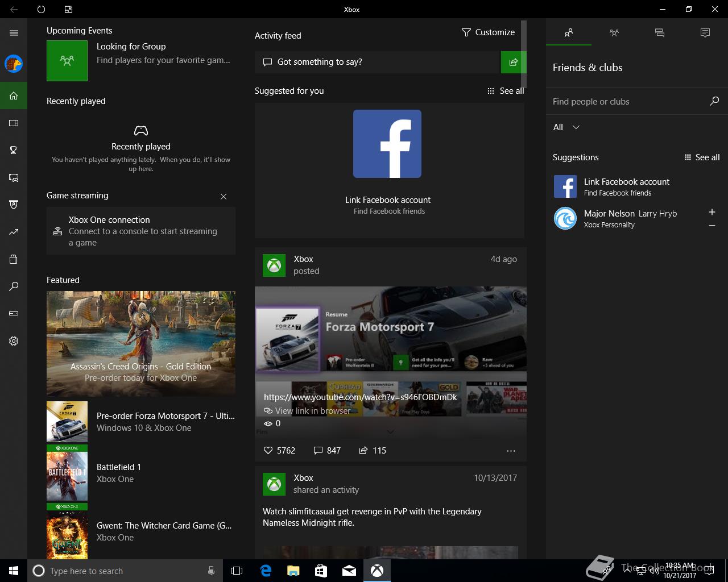Viewport: 728px width, 582px height.
Task: Click the search magnifier in friends panel
Action: tap(714, 101)
